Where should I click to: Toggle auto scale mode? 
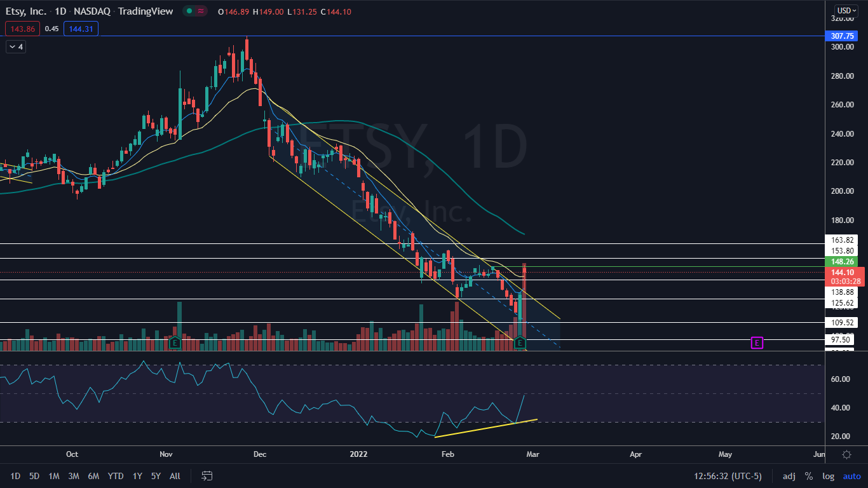[x=851, y=476]
